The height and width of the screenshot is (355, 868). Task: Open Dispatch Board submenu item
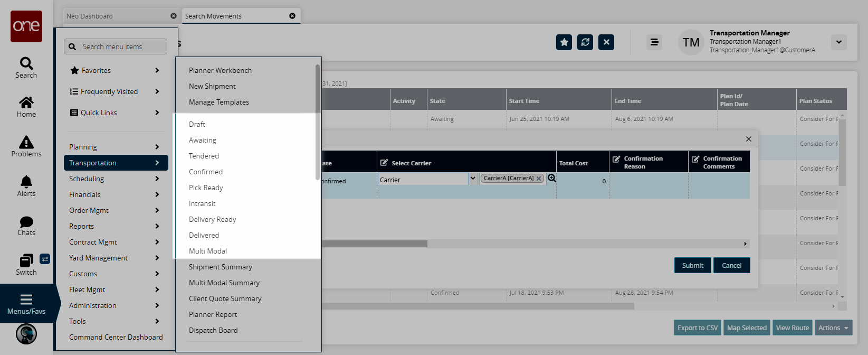pos(213,330)
